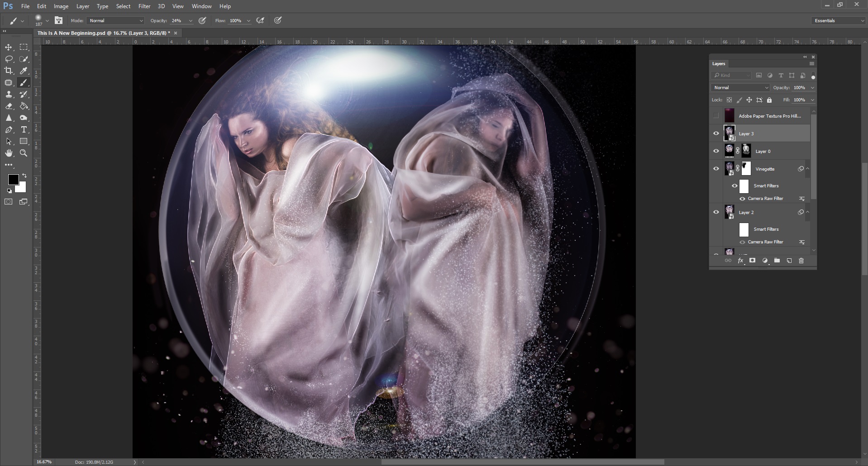The width and height of the screenshot is (868, 466).
Task: Toggle visibility of the Vinegette Smart Filters
Action: tap(735, 185)
